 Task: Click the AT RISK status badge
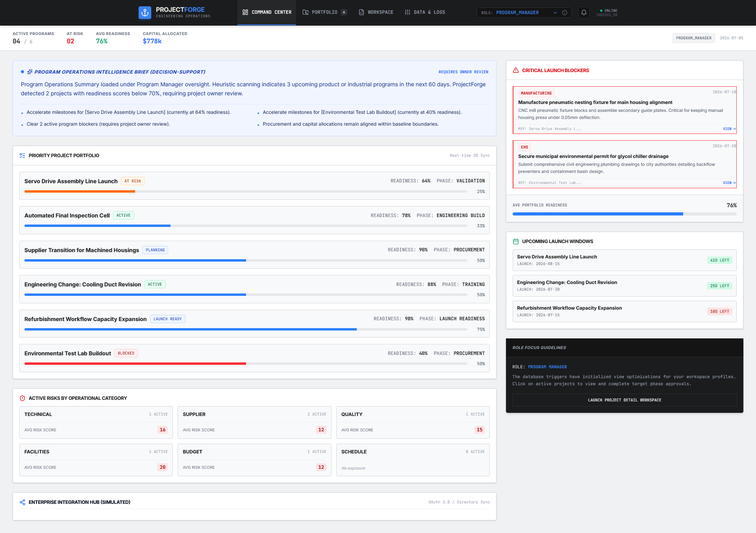click(133, 181)
